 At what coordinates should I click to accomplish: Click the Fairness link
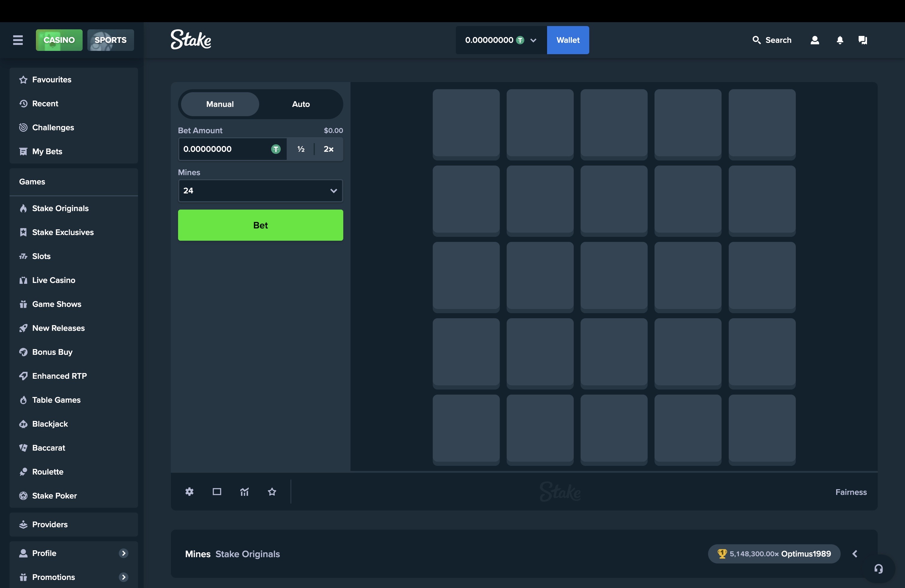(851, 492)
